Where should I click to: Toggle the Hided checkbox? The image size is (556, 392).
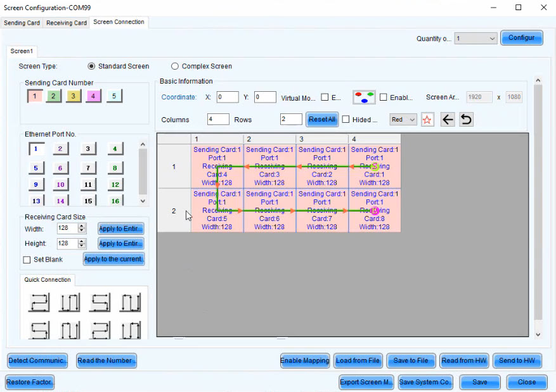pyautogui.click(x=346, y=120)
